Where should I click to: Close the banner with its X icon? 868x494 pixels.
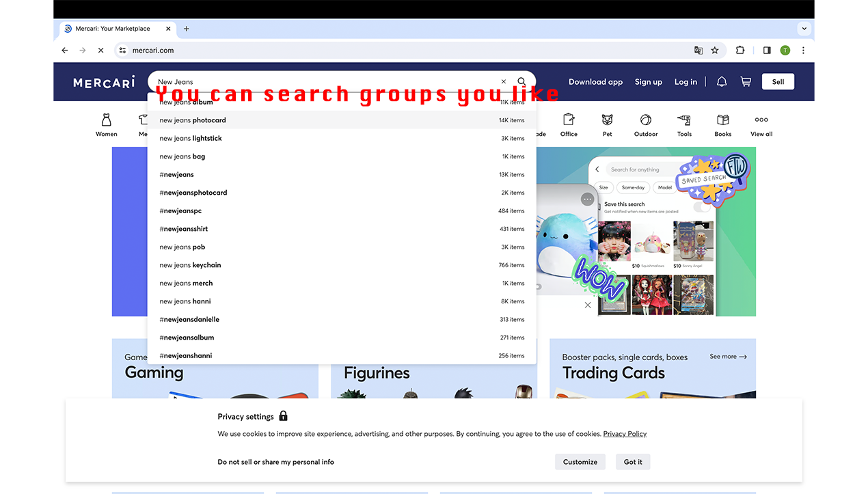pos(588,305)
